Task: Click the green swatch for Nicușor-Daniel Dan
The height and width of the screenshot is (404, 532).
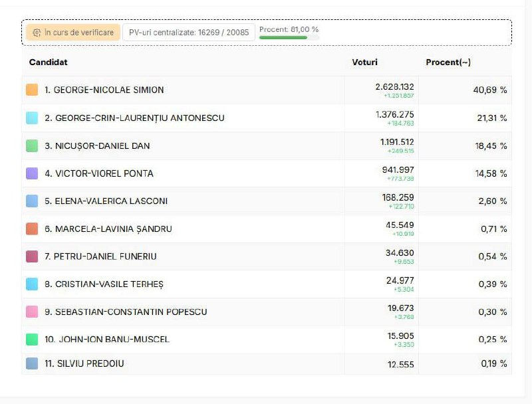Action: click(x=32, y=146)
